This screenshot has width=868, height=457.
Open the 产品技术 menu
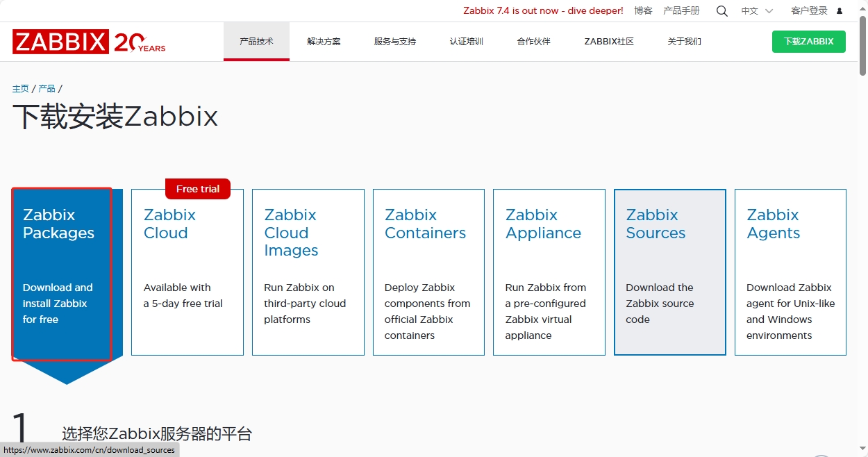[x=256, y=42]
